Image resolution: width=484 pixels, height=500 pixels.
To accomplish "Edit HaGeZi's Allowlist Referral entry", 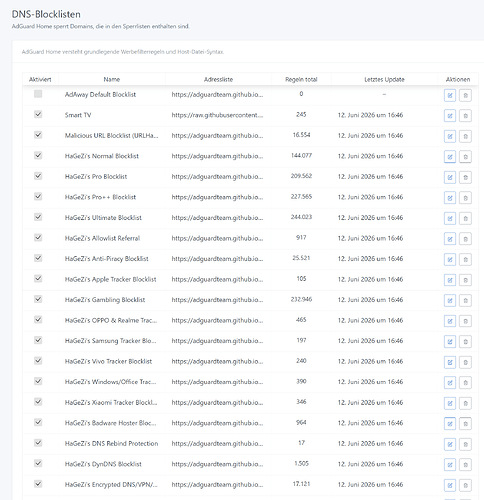I will [x=450, y=239].
